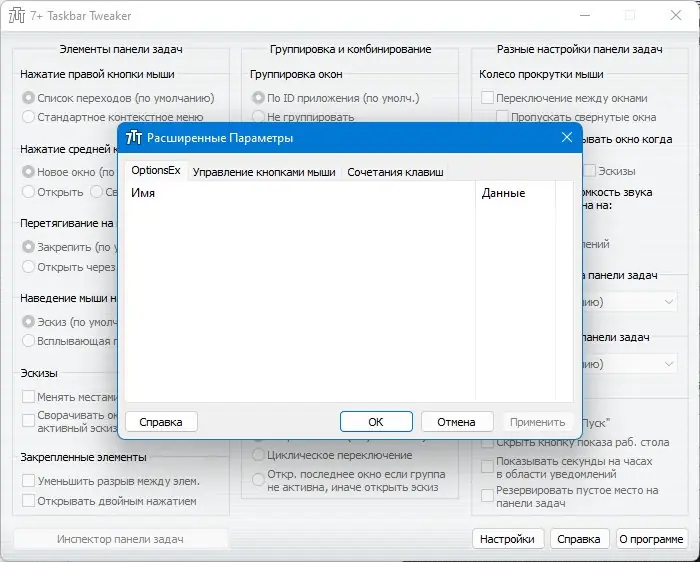700x562 pixels.
Task: Confirm with the OK button
Action: point(376,422)
